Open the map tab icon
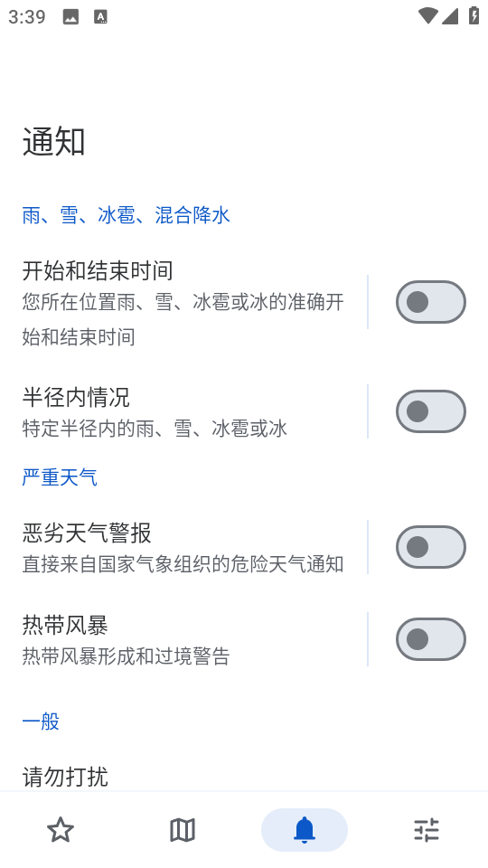The height and width of the screenshot is (868, 488). 183,830
